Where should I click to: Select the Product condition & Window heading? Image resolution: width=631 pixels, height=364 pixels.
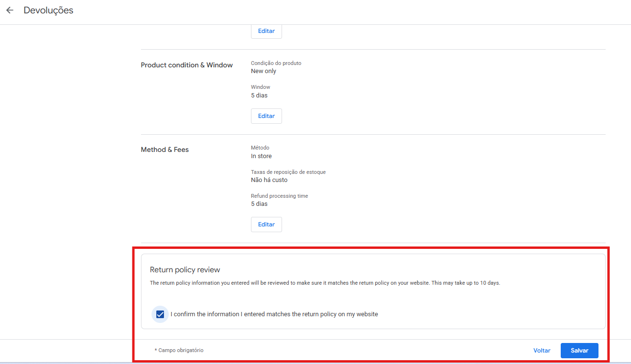tap(186, 65)
